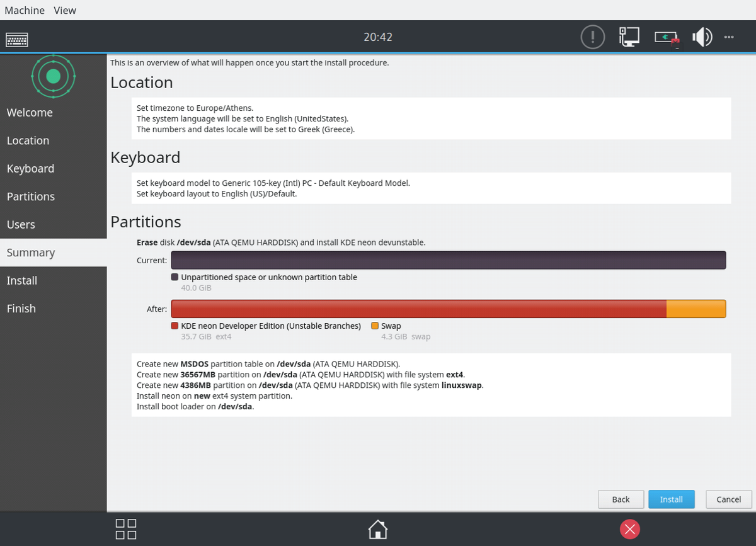Click the exclamation notification icon
This screenshot has width=756, height=546.
[592, 37]
